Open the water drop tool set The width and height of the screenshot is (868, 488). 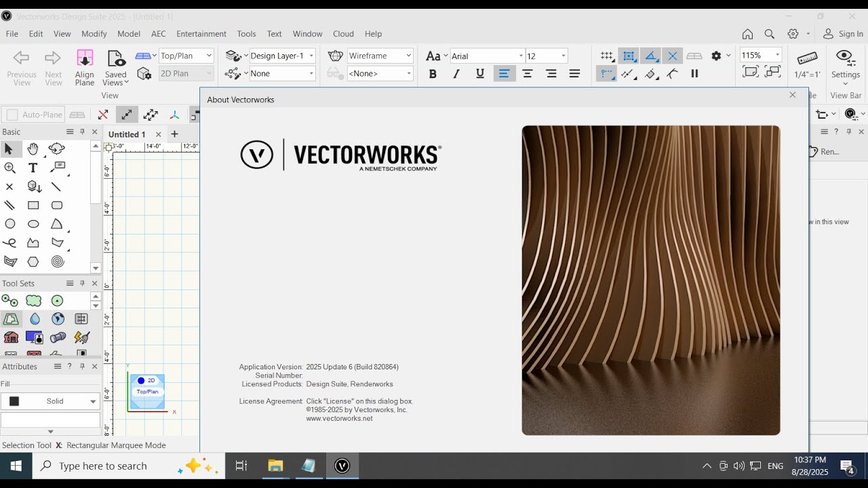[35, 319]
